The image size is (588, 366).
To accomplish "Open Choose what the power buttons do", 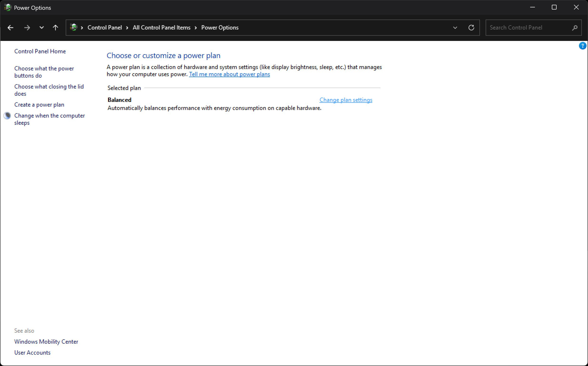I will tap(44, 72).
